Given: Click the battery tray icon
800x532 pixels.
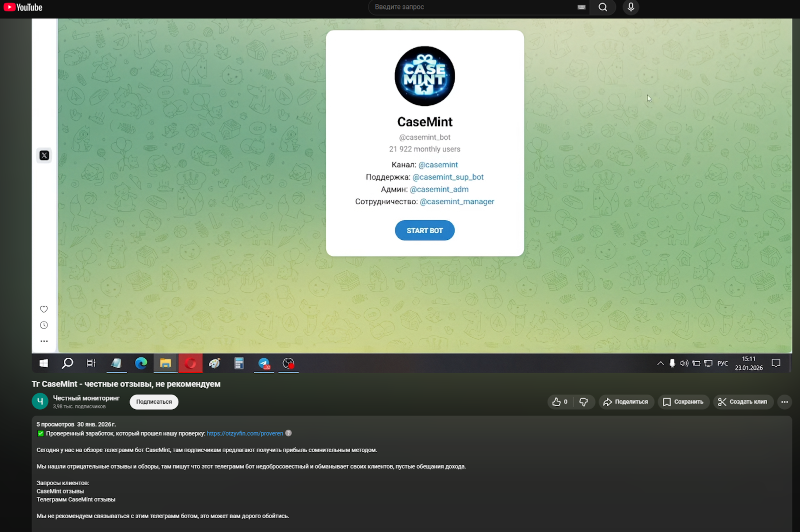Looking at the screenshot, I should (696, 363).
